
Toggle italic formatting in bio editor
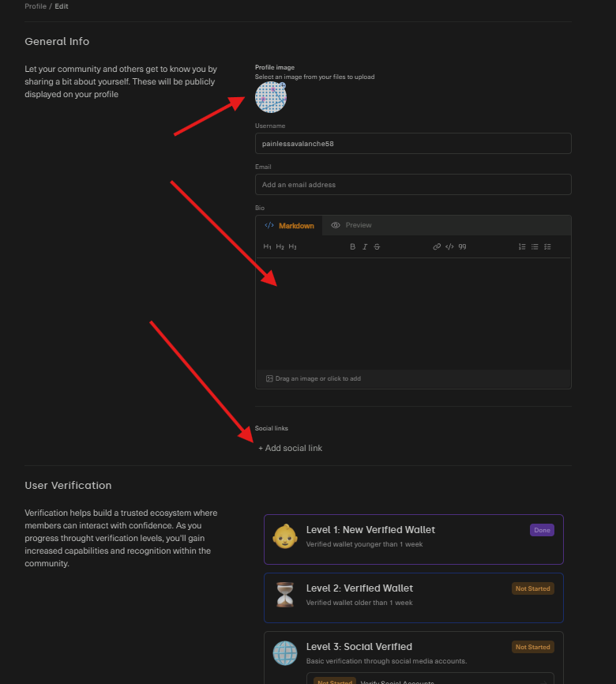(x=365, y=247)
